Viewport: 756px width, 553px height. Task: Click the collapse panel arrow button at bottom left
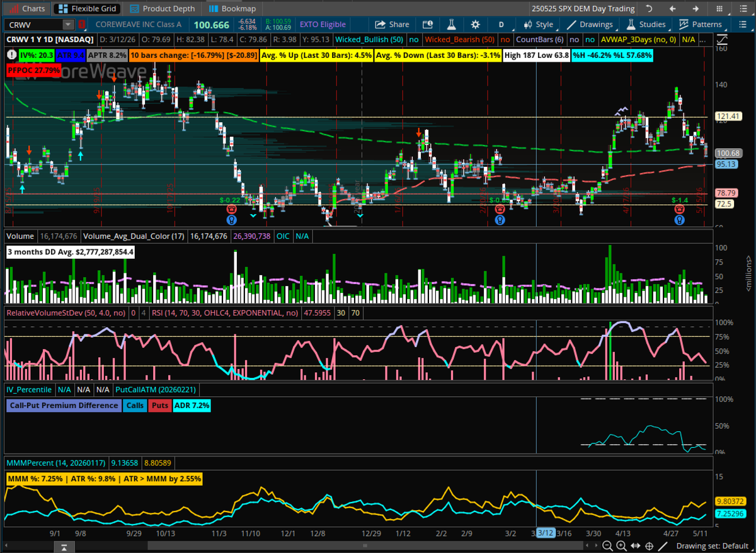pos(63,546)
